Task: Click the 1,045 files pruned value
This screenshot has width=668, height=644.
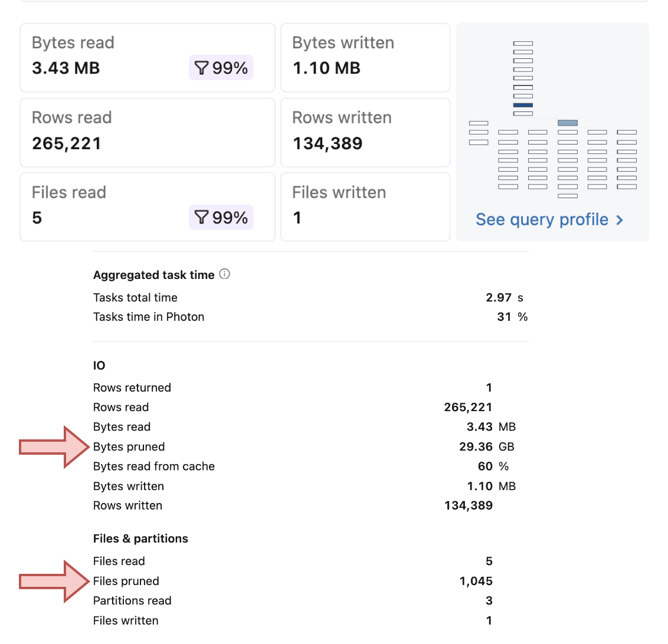Action: click(476, 581)
